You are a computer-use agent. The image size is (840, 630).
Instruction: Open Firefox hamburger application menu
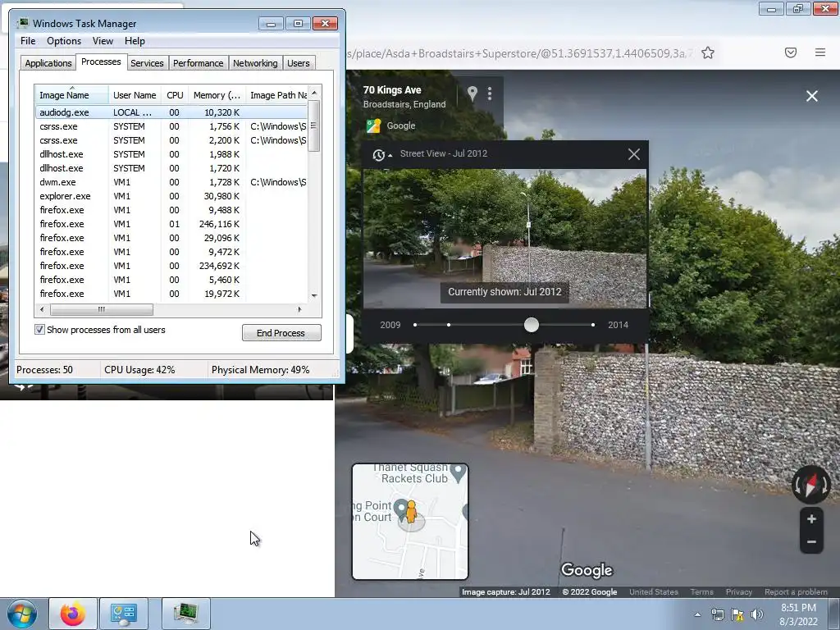click(x=820, y=52)
